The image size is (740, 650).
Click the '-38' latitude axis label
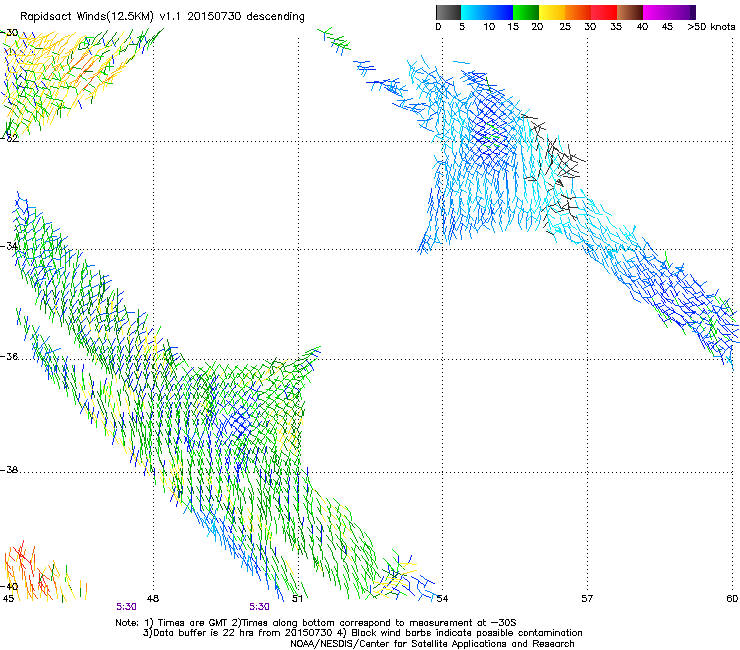pyautogui.click(x=9, y=470)
